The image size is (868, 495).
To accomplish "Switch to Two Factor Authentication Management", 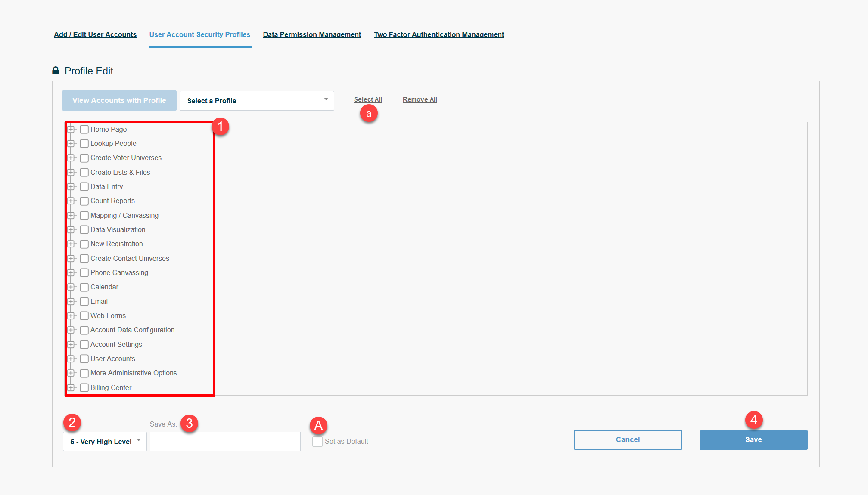I will pyautogui.click(x=439, y=34).
